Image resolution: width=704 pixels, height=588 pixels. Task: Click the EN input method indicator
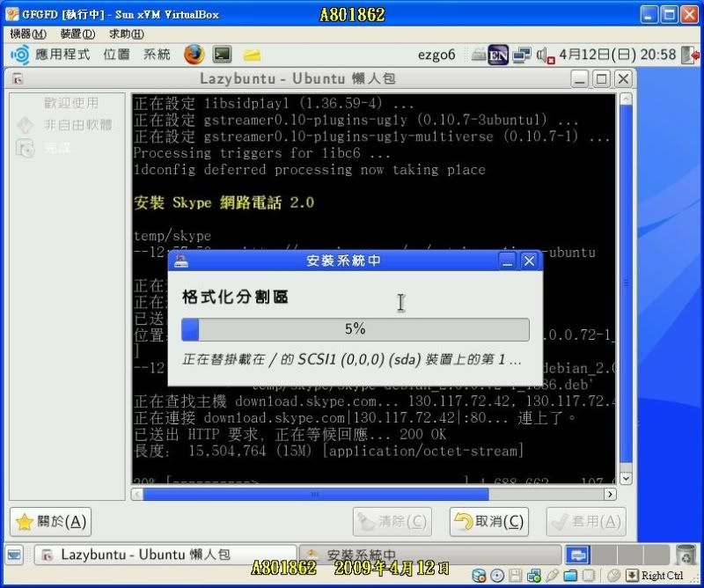498,55
